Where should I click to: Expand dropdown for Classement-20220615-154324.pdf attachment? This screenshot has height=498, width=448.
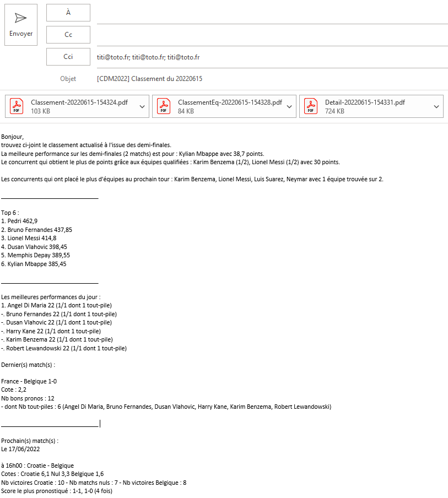(x=142, y=107)
